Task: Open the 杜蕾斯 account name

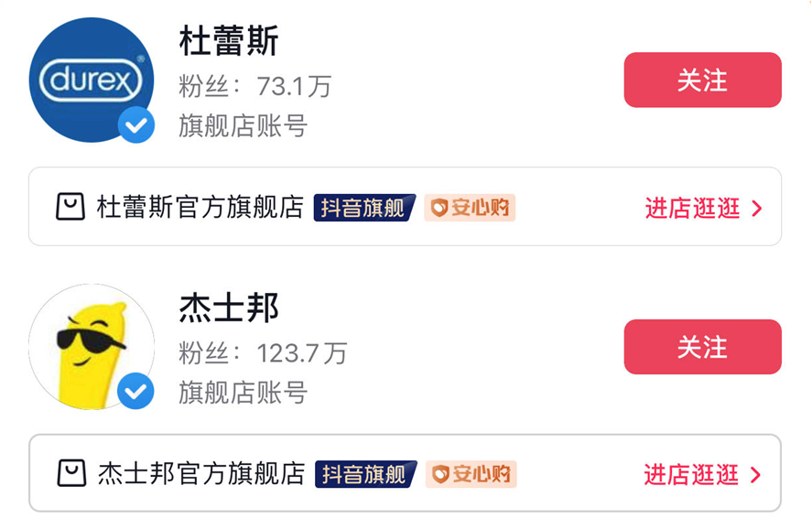Action: click(228, 41)
